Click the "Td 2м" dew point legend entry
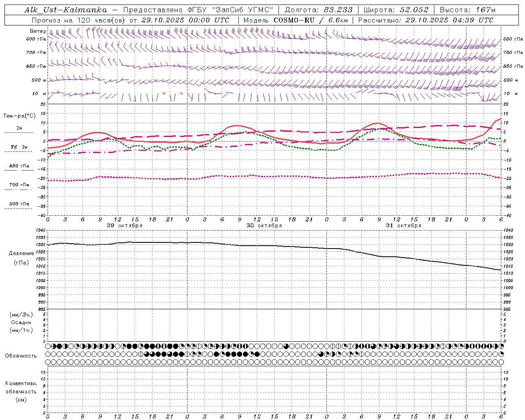The width and height of the screenshot is (525, 420). [19, 147]
